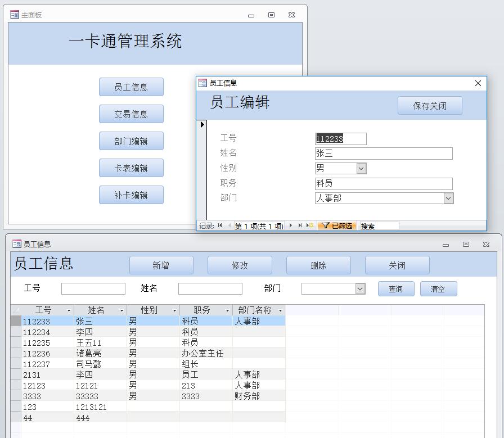This screenshot has width=504, height=438.
Task: Click job cell 办公室主任
Action: pos(206,353)
